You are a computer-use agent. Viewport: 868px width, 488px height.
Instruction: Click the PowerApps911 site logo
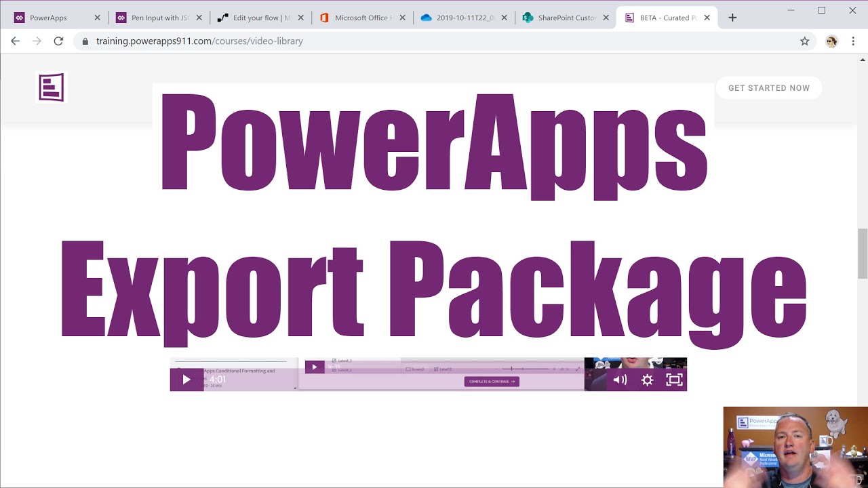[52, 87]
